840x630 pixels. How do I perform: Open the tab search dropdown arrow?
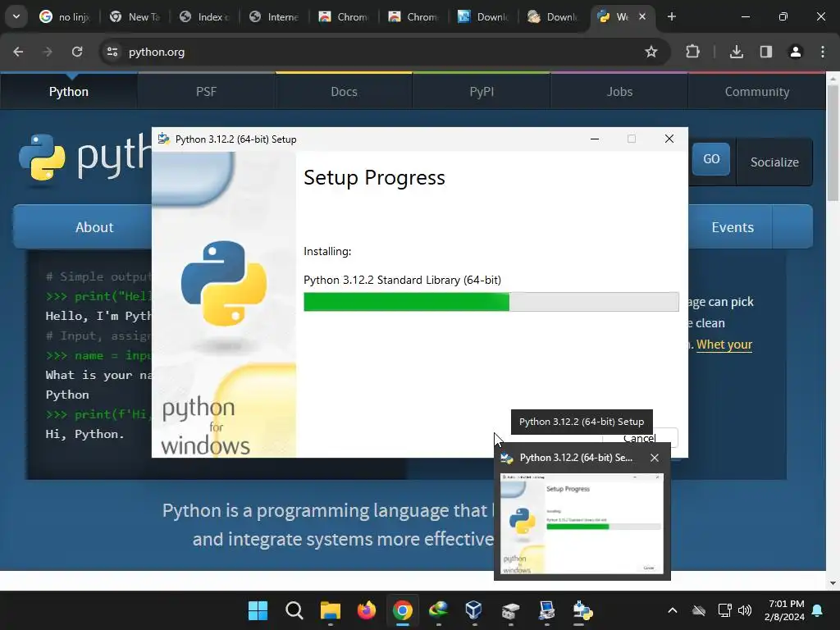point(16,16)
